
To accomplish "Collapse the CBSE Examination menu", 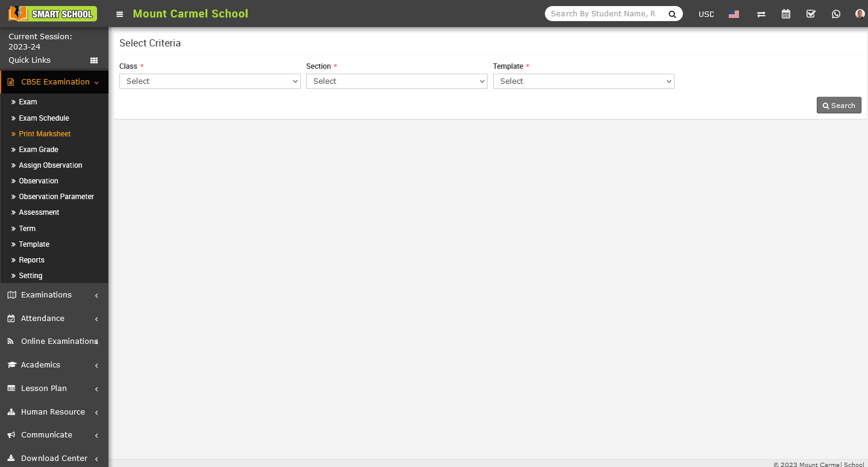I will 54,82.
